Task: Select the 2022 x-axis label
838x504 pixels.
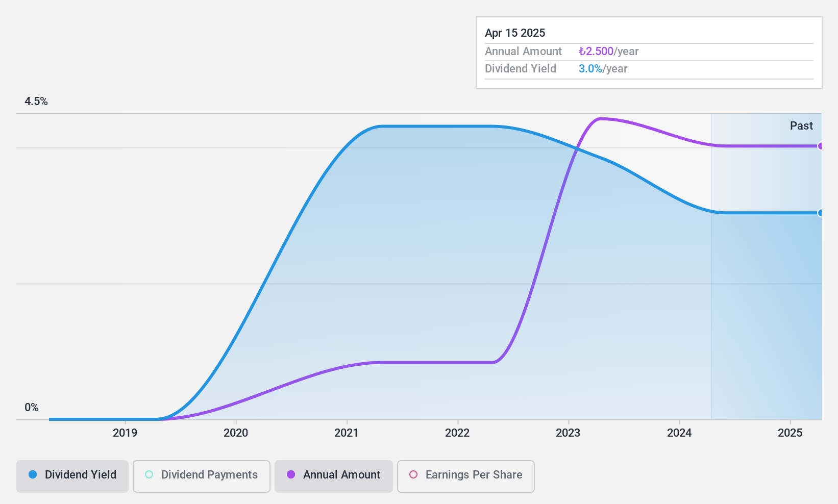Action: tap(457, 433)
